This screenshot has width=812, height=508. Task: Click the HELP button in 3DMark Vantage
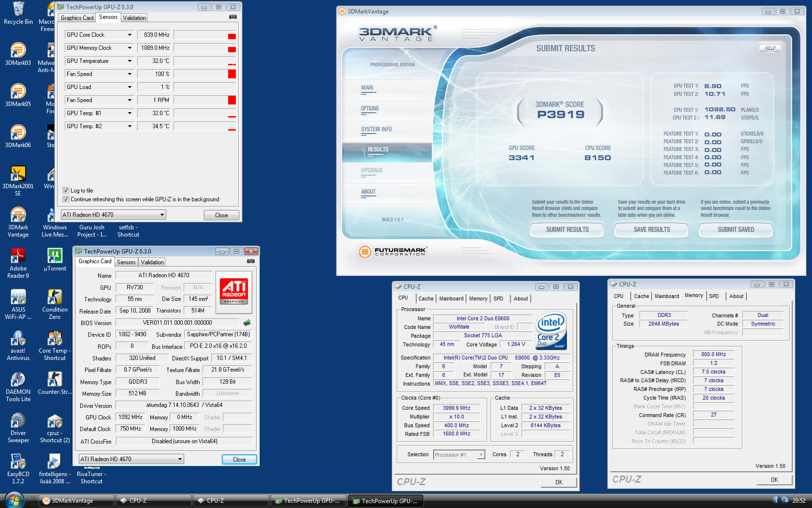(x=770, y=48)
